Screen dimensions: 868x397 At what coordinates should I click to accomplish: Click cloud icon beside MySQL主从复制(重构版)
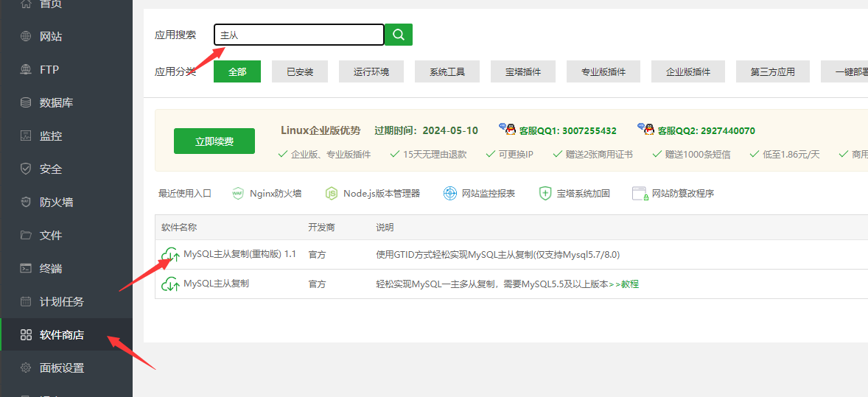[x=170, y=255]
